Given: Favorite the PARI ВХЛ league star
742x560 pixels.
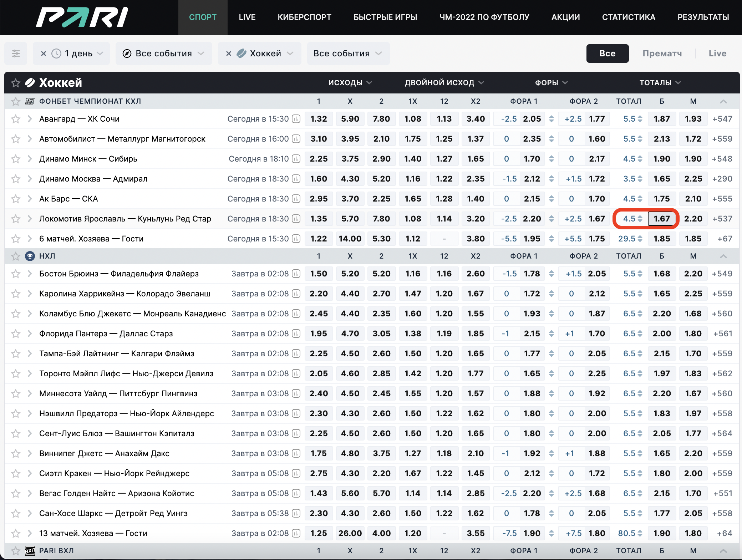Looking at the screenshot, I should [x=15, y=551].
